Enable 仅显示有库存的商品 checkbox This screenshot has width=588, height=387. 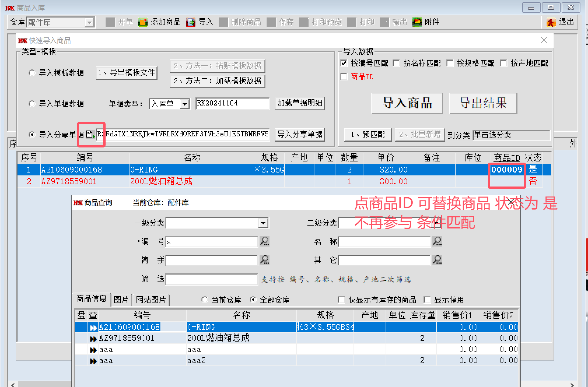tap(341, 300)
